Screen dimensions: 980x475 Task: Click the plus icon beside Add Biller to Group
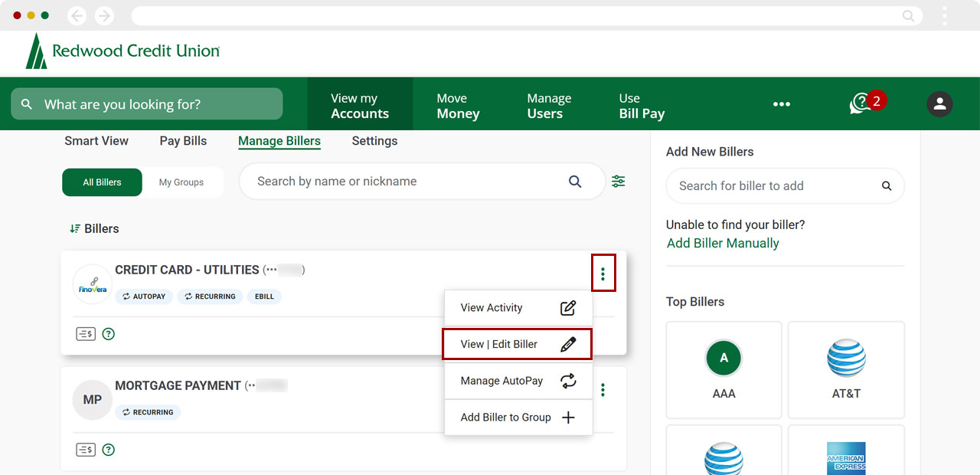pos(568,417)
